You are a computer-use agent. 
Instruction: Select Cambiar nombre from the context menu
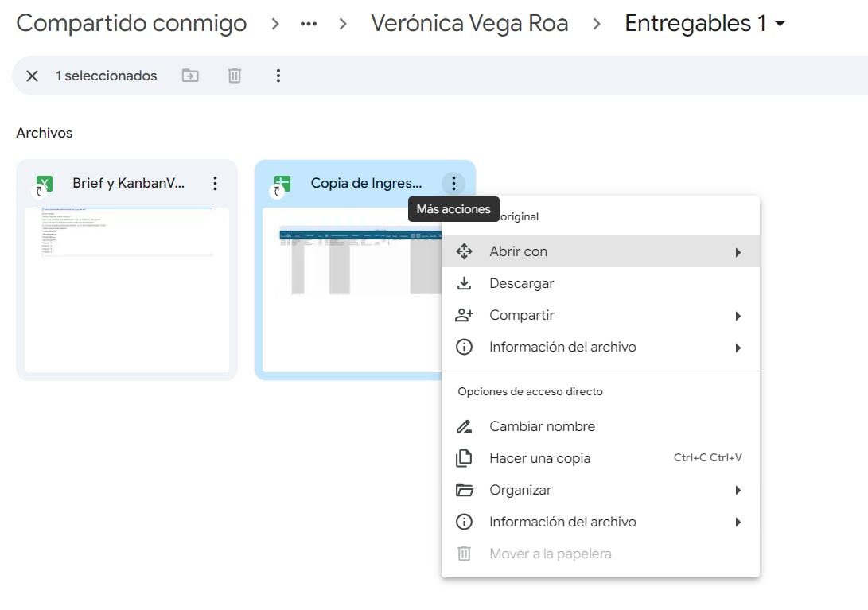[542, 427]
